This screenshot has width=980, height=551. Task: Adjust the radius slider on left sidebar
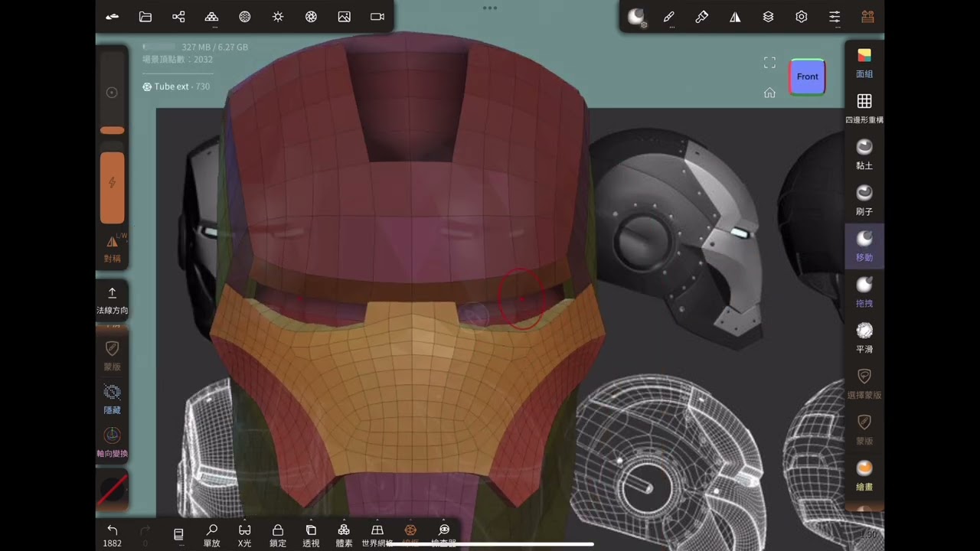tap(113, 93)
